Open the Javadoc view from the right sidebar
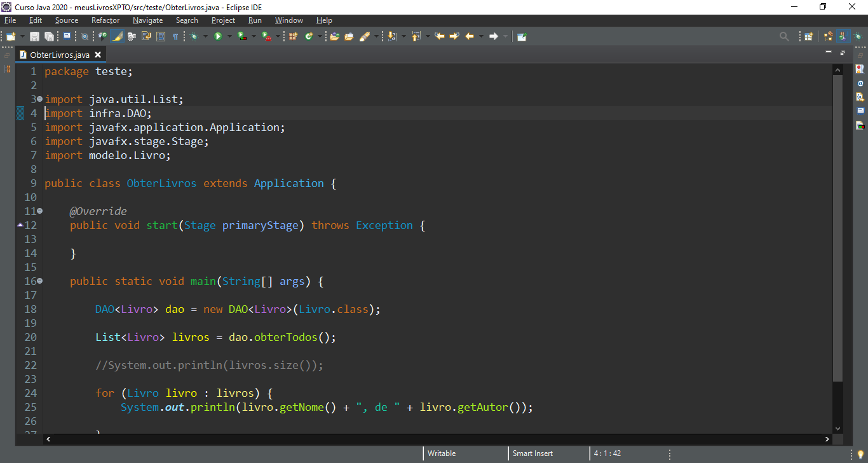 [x=860, y=83]
